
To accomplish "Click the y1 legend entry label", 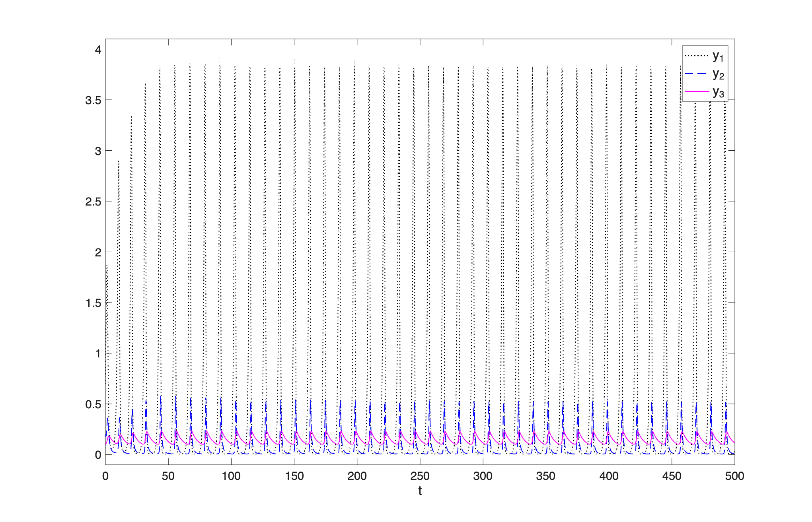I will (x=718, y=56).
